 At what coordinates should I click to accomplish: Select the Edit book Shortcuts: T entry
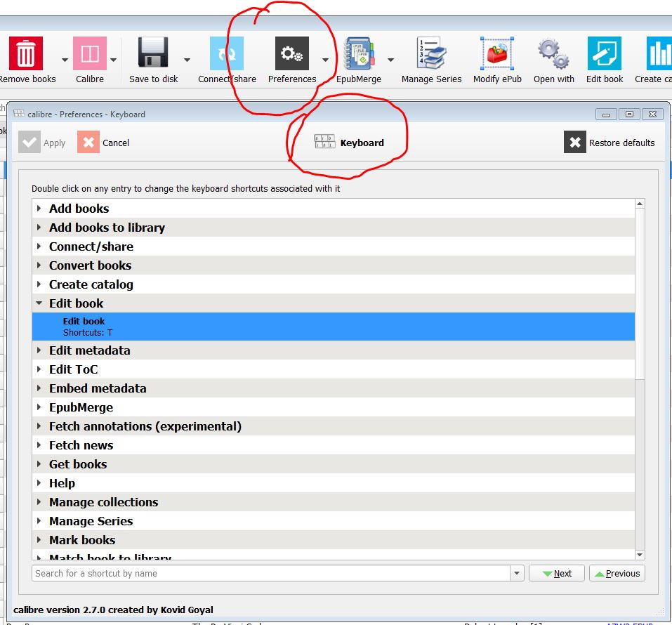coord(334,327)
